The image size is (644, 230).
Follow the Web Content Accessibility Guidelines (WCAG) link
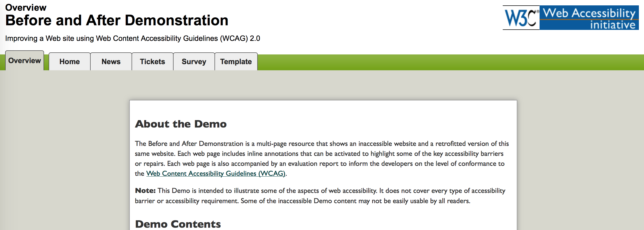[x=216, y=174]
